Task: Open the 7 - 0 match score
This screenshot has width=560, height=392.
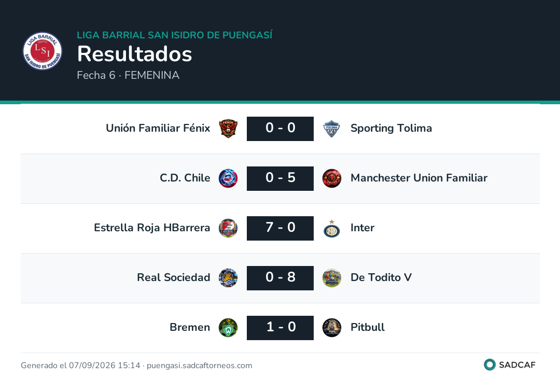Action: pos(281,228)
